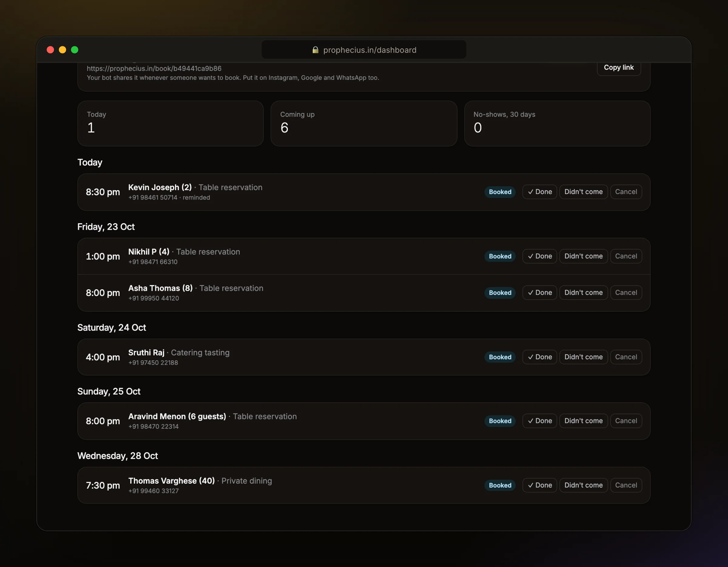Mark Asha Thomas as Didn't come
Screen dimensions: 728x567
point(583,293)
